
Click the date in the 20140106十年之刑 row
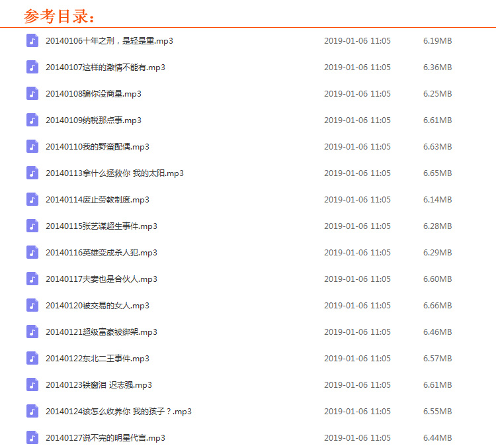tap(357, 41)
